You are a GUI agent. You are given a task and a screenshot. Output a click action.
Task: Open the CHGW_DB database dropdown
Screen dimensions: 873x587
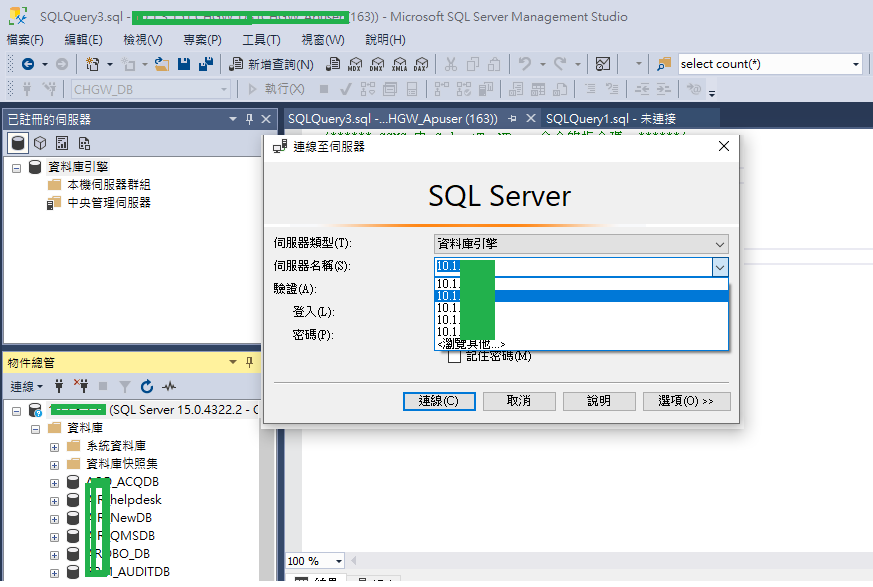tap(224, 89)
